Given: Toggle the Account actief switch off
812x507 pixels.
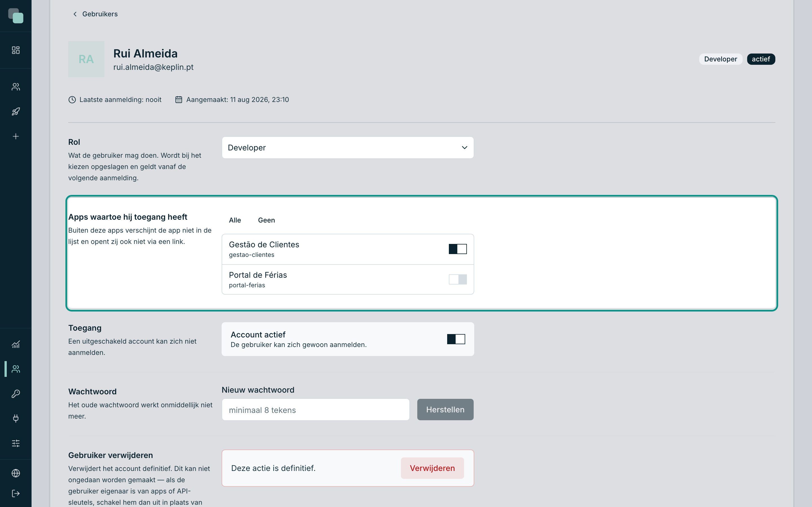Looking at the screenshot, I should click(456, 339).
